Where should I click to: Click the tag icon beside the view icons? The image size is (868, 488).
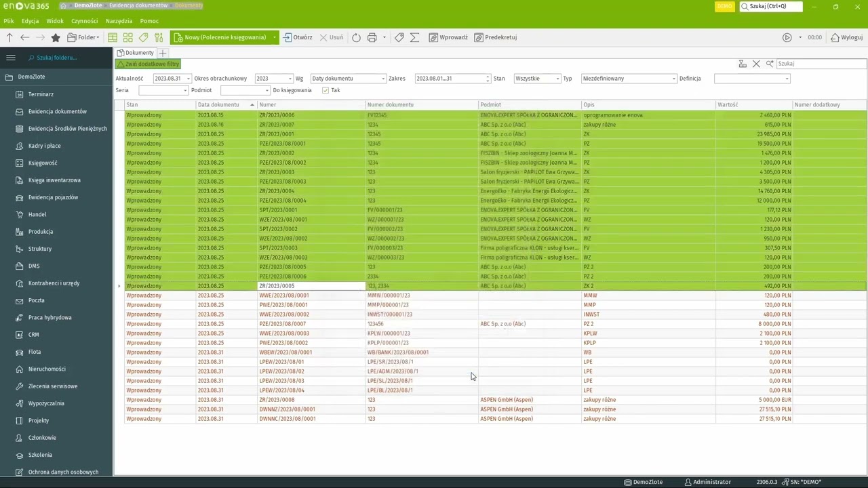143,37
